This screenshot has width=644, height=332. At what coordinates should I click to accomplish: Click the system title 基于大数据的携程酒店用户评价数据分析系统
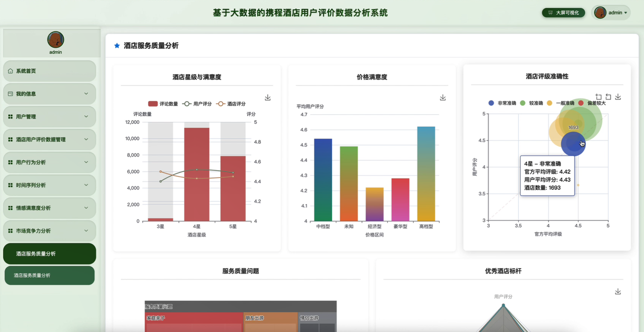[x=300, y=13]
